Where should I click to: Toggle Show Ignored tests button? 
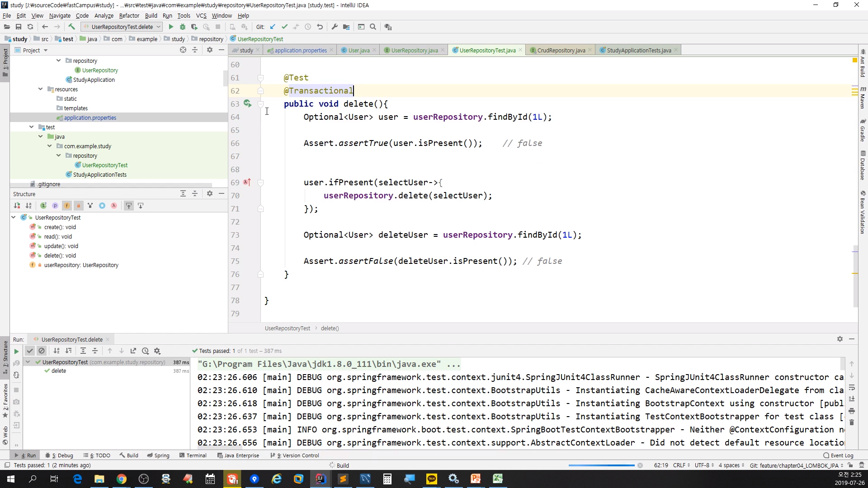(42, 351)
